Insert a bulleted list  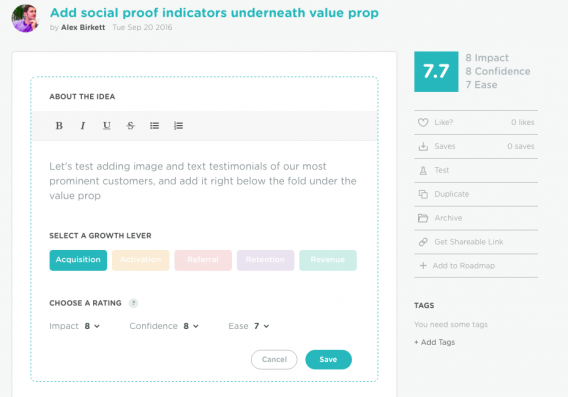154,126
